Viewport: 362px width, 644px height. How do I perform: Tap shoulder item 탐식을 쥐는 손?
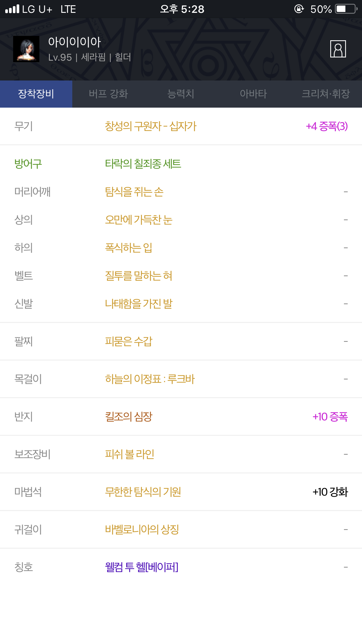point(134,192)
